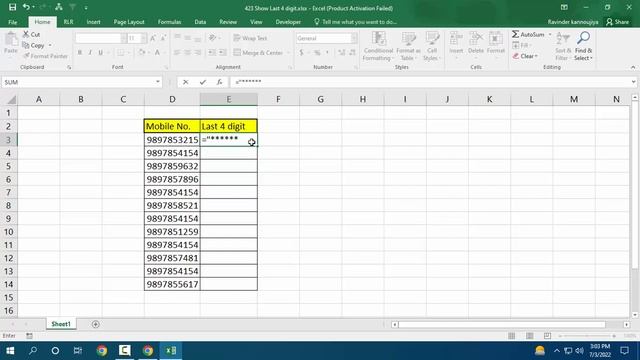The image size is (640, 360).
Task: Click the zoom slider in status bar
Action: (587, 336)
